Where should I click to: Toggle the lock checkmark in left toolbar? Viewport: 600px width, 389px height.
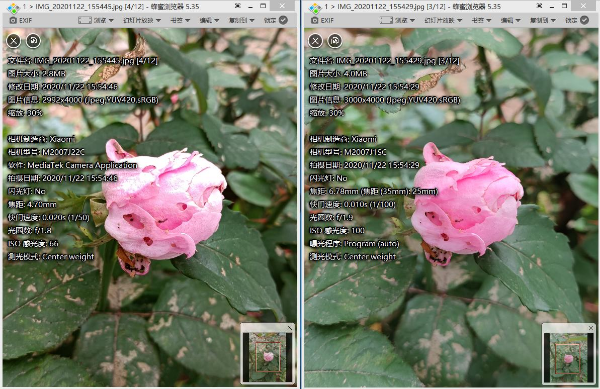click(284, 20)
